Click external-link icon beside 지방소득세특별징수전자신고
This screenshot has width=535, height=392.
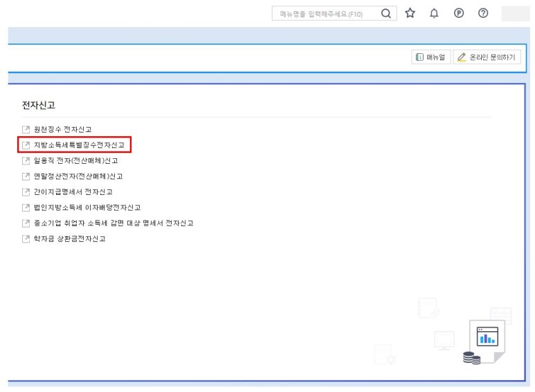pos(26,145)
